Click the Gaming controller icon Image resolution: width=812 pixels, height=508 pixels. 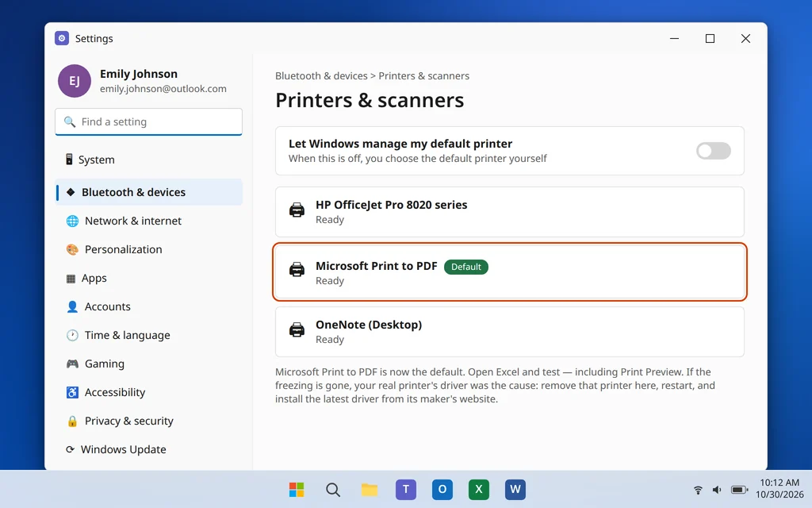[x=72, y=364]
